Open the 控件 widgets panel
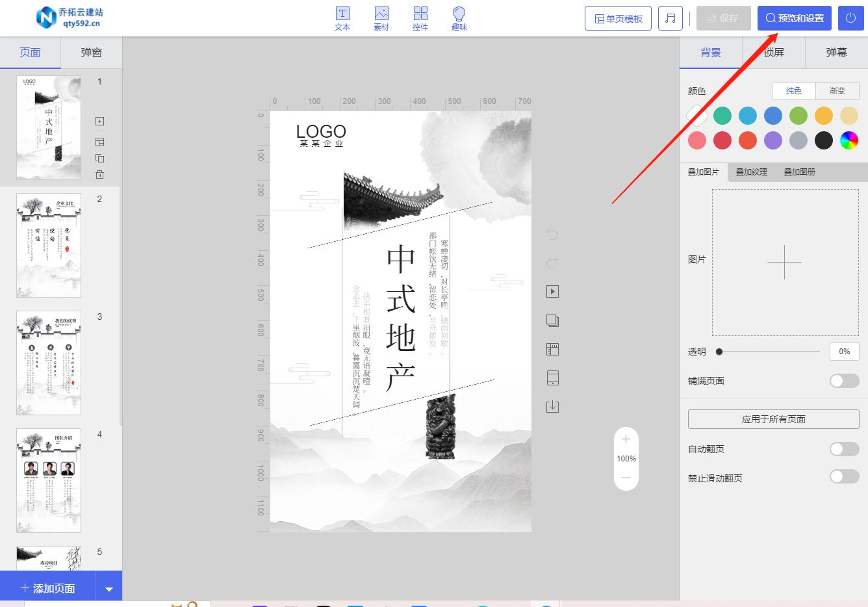This screenshot has width=868, height=607. tap(420, 19)
